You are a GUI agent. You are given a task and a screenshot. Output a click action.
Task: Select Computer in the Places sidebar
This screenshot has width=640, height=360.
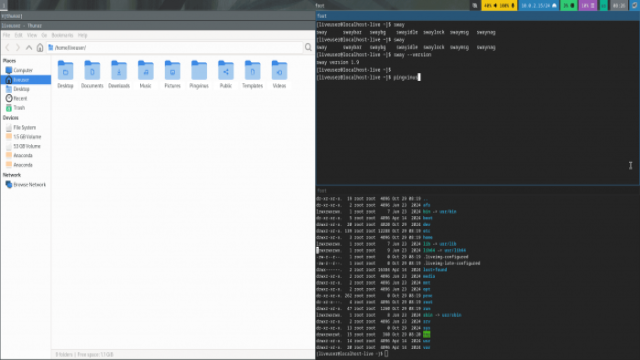(26, 70)
